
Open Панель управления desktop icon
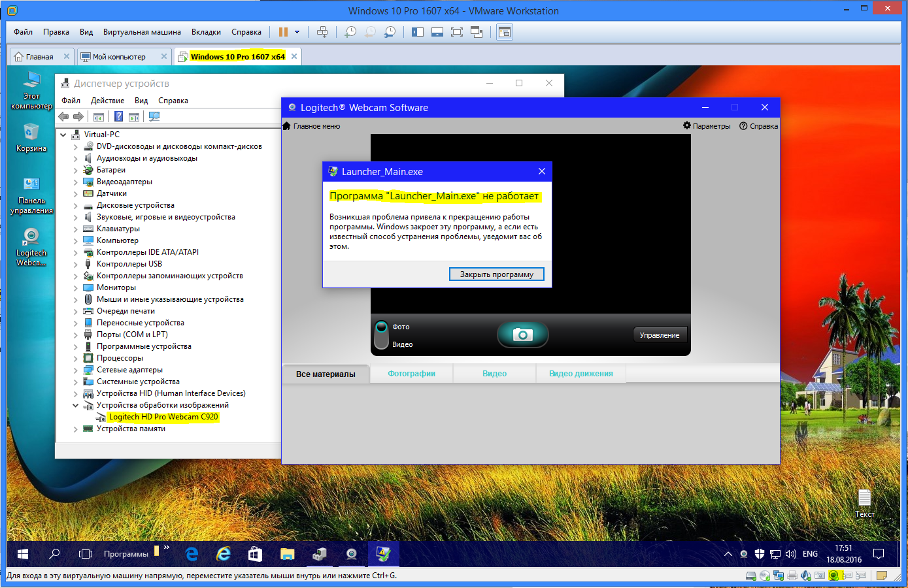[31, 195]
